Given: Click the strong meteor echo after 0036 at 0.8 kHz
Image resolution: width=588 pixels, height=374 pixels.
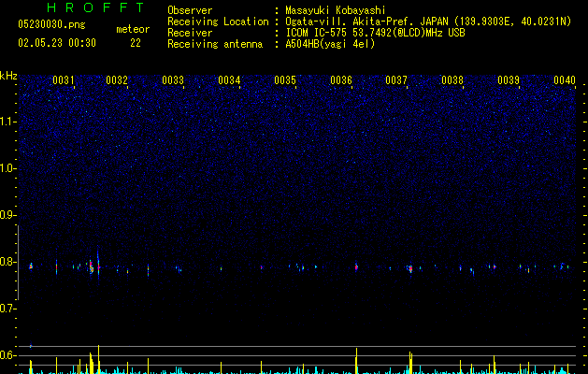Looking at the screenshot, I should pyautogui.click(x=356, y=267).
